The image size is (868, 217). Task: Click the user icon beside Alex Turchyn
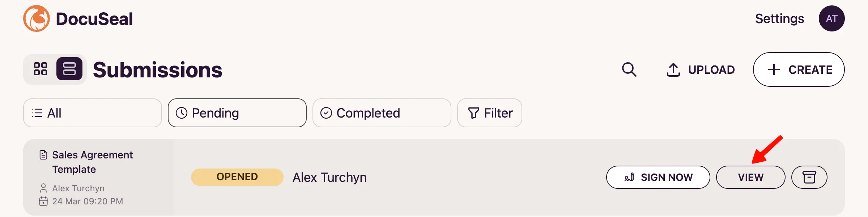(x=43, y=188)
